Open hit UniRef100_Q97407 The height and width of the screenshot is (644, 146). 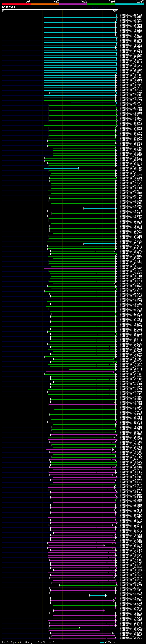[x=131, y=562]
